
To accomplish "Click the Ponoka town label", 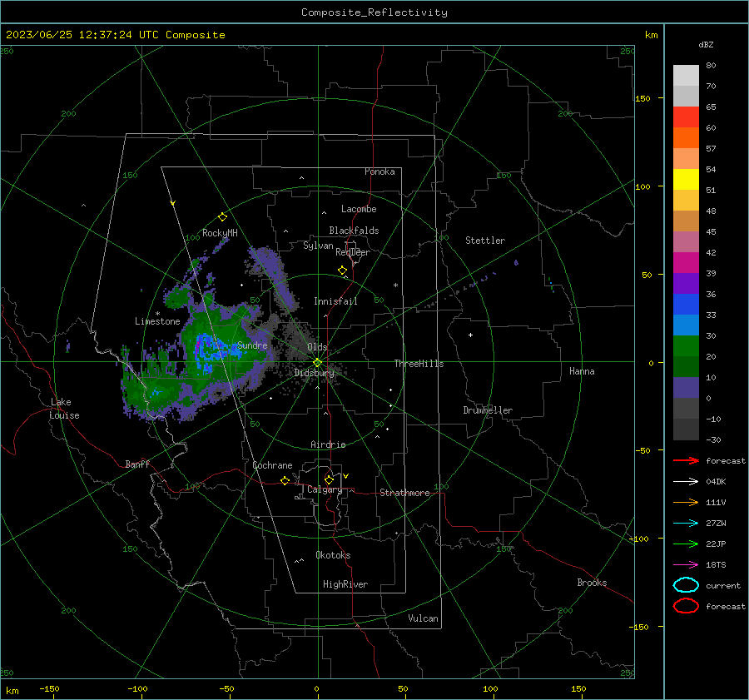I will coord(379,171).
